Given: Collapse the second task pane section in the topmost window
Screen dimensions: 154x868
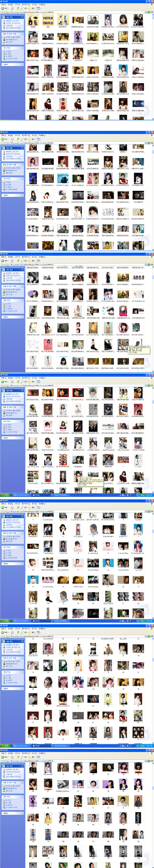Looking at the screenshot, I should pyautogui.click(x=22, y=34).
